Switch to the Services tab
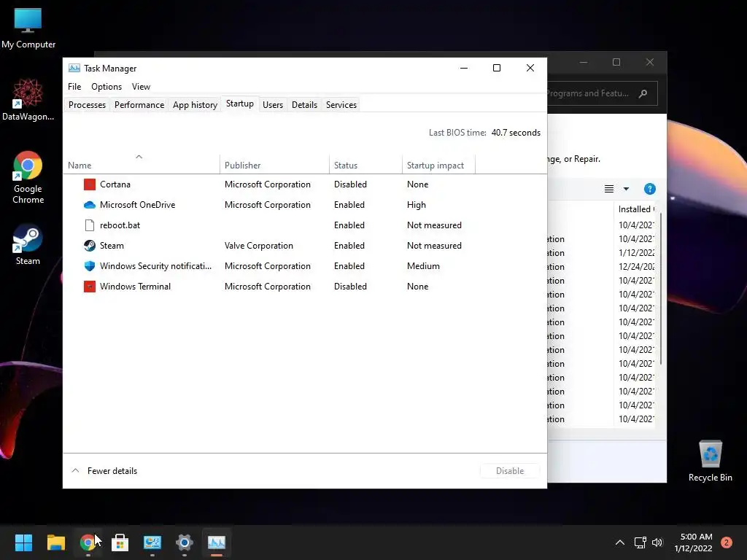Screen dimensions: 747x560 tap(341, 105)
